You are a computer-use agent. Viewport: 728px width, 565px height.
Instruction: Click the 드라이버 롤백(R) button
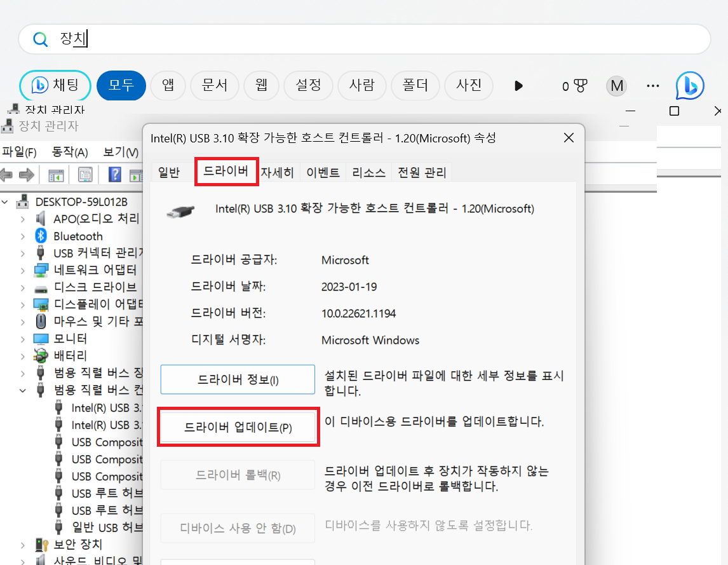click(x=238, y=475)
